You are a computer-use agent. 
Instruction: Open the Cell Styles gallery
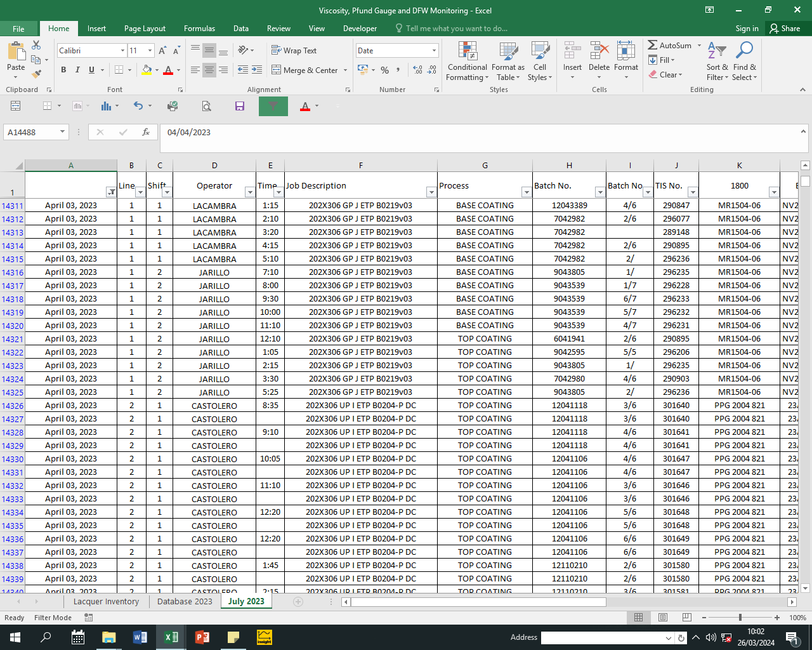coord(540,62)
